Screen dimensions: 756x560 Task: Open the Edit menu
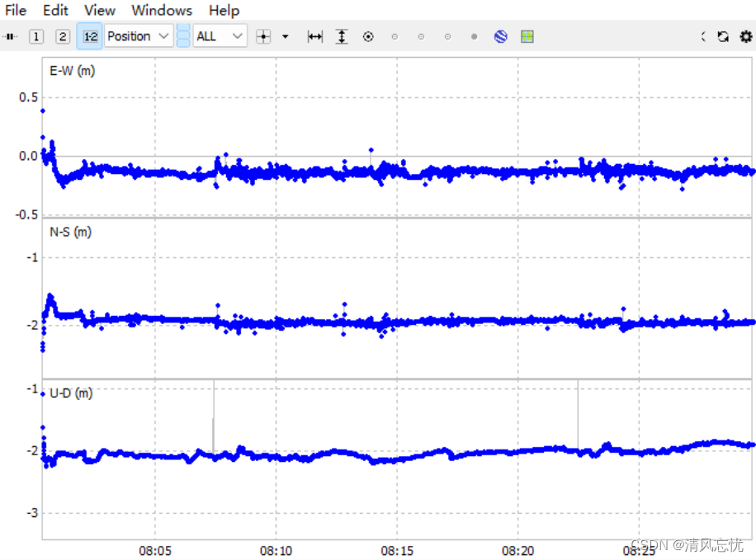55,10
